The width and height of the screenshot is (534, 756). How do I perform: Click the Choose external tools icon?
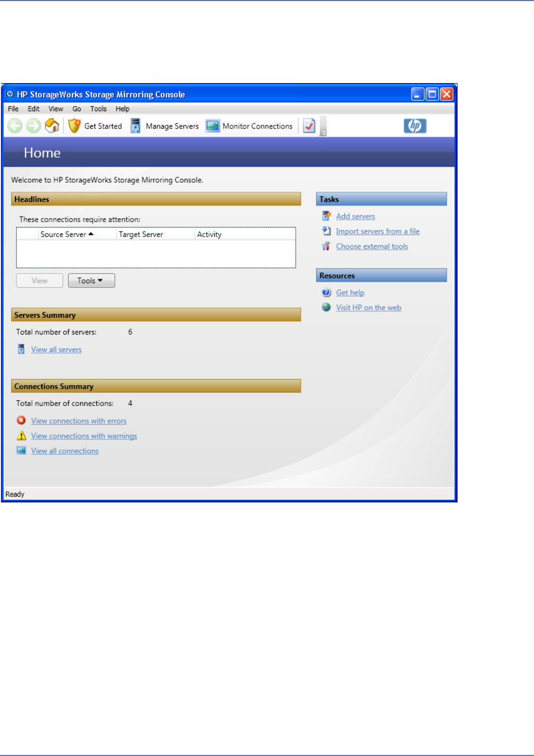[326, 246]
